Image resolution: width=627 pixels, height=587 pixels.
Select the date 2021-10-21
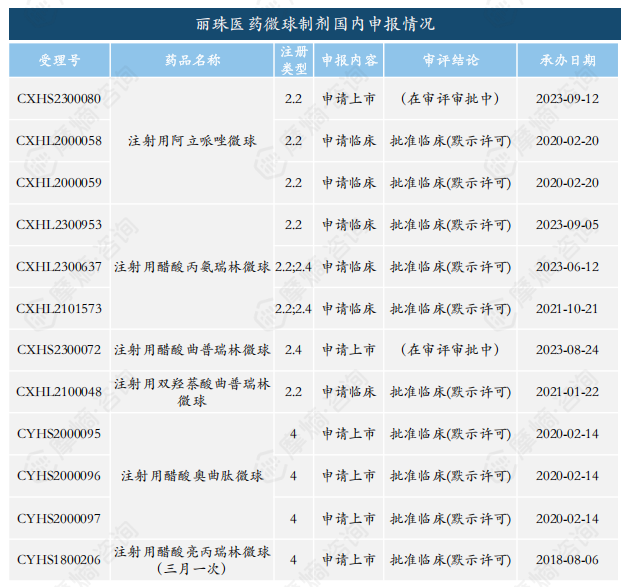[x=567, y=309]
